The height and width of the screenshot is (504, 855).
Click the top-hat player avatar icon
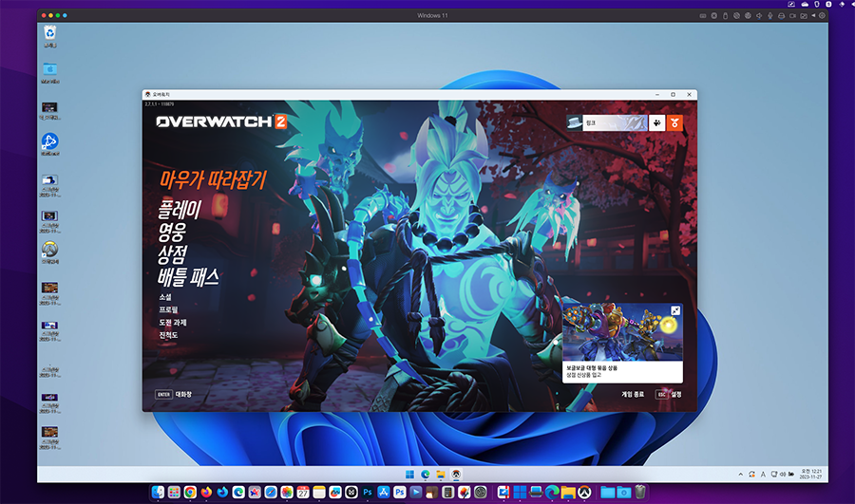pos(574,122)
